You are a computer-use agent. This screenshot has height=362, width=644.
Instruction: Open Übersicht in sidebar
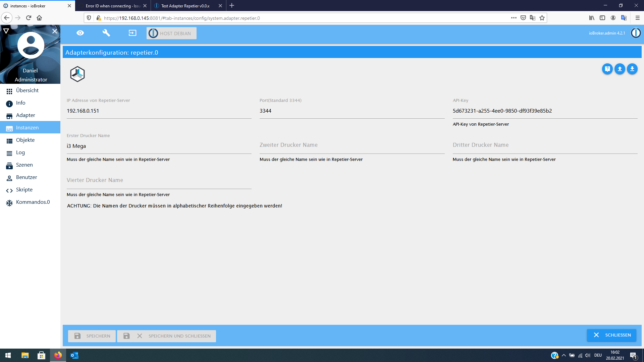30,90
